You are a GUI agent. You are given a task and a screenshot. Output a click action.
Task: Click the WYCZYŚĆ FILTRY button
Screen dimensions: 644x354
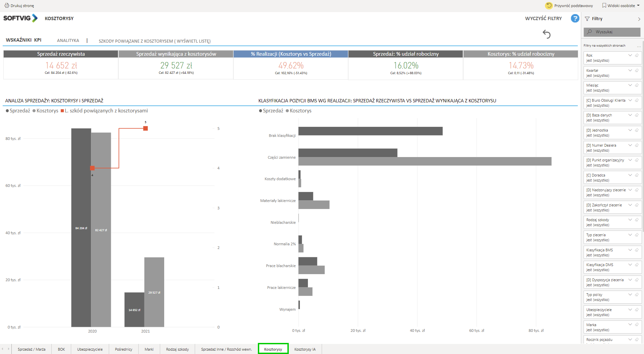543,18
